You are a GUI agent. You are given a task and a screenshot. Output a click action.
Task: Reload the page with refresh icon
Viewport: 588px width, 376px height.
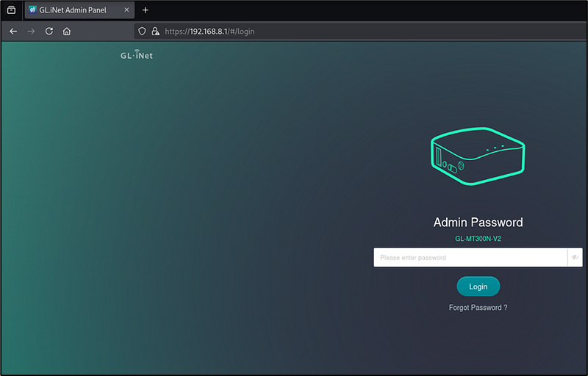click(49, 32)
